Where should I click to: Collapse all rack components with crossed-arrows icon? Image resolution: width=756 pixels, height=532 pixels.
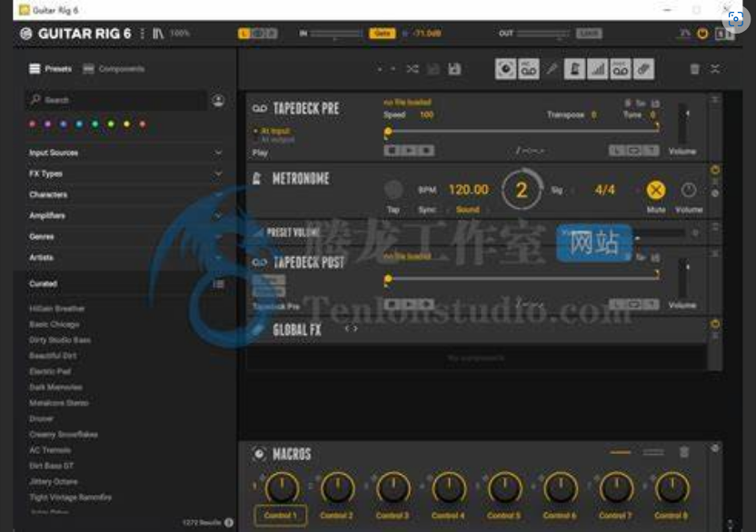715,69
